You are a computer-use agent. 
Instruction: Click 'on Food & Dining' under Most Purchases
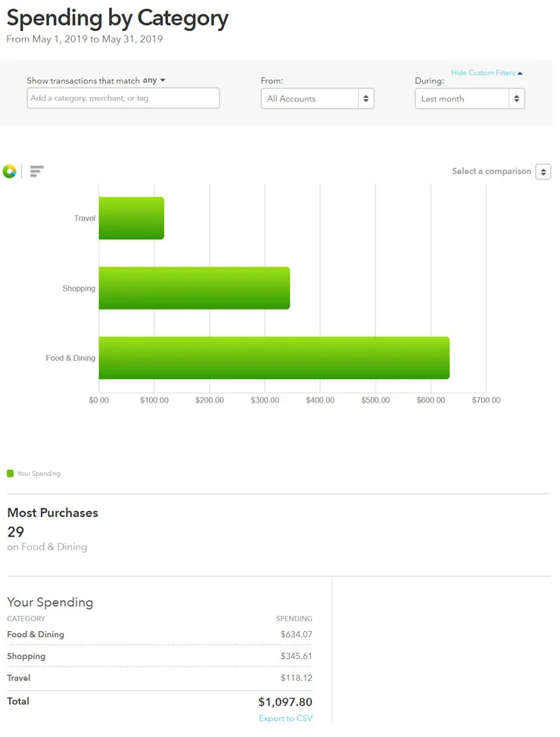coord(47,546)
